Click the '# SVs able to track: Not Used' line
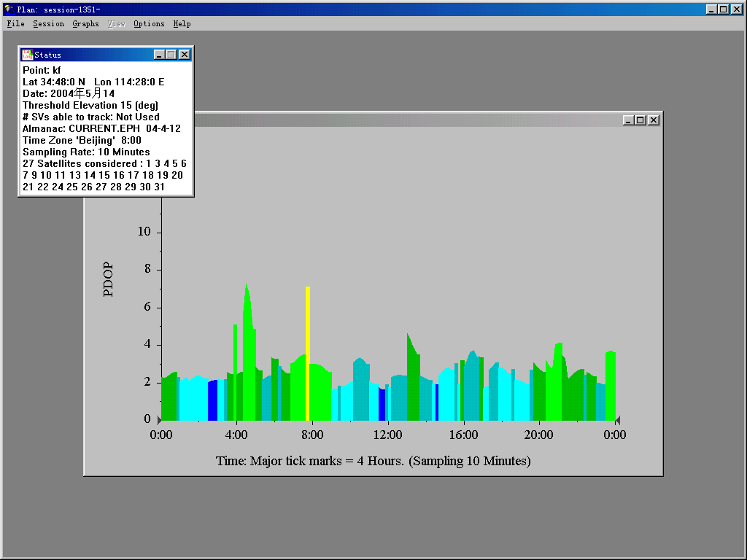The width and height of the screenshot is (747, 560). (91, 117)
